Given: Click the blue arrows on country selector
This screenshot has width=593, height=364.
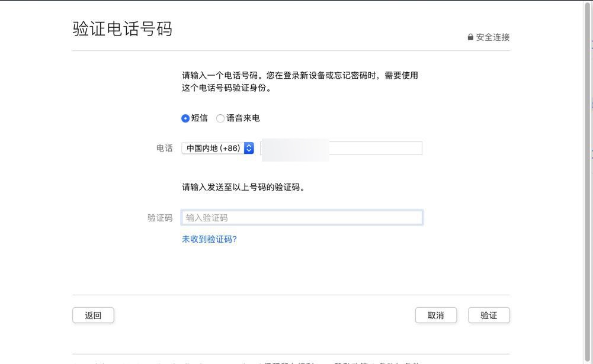Looking at the screenshot, I should click(249, 148).
